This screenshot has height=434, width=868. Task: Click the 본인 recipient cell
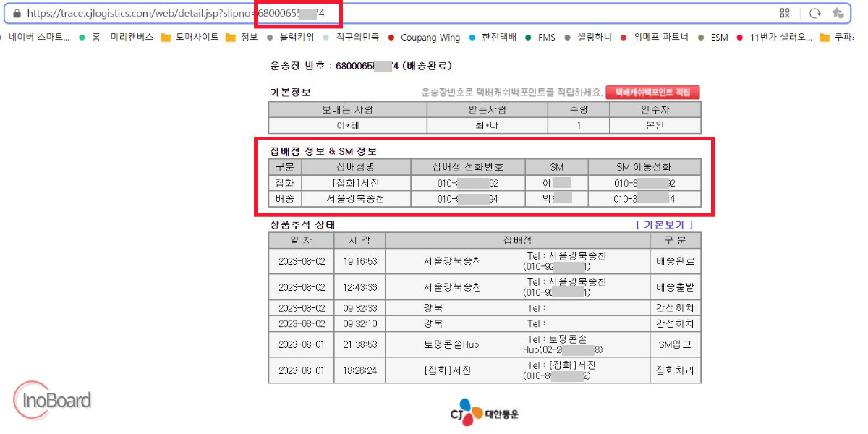point(655,125)
